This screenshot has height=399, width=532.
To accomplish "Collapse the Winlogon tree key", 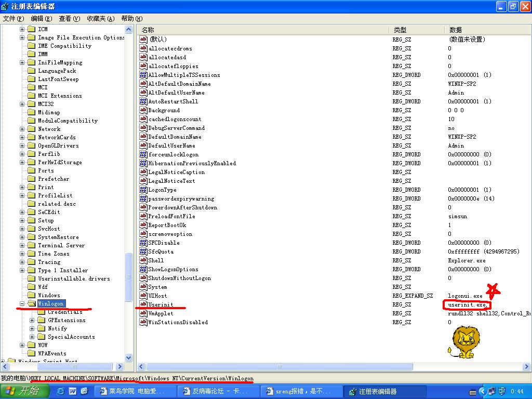I will 22,303.
